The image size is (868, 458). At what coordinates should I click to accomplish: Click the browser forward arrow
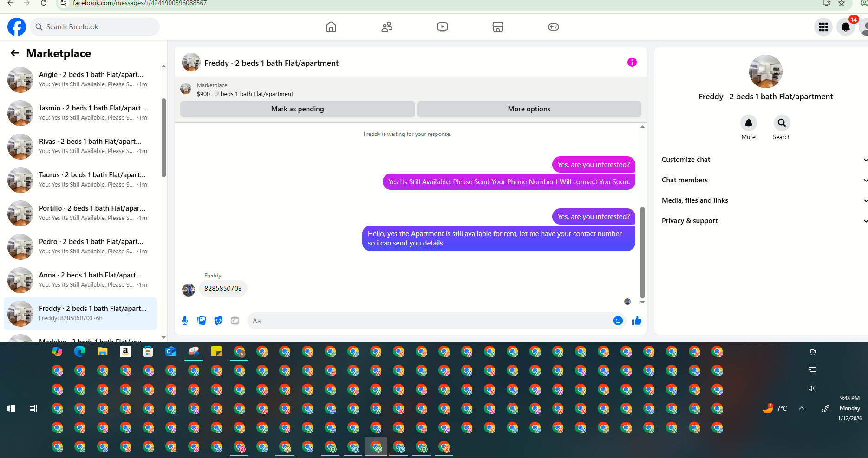click(x=27, y=3)
